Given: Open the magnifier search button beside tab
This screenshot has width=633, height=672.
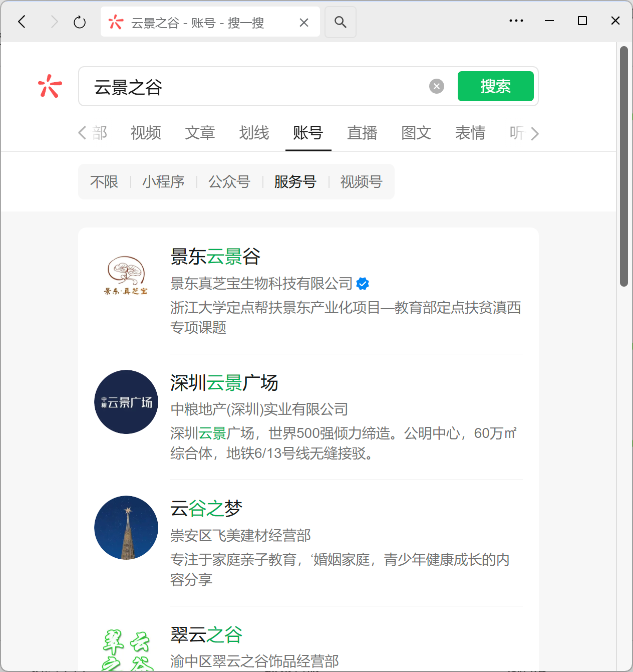Looking at the screenshot, I should [x=341, y=22].
